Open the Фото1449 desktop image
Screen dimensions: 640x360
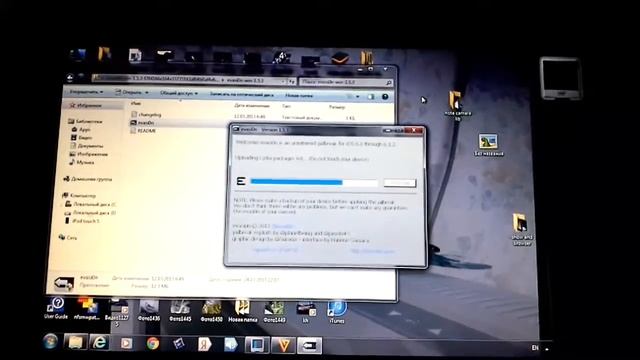[274, 311]
